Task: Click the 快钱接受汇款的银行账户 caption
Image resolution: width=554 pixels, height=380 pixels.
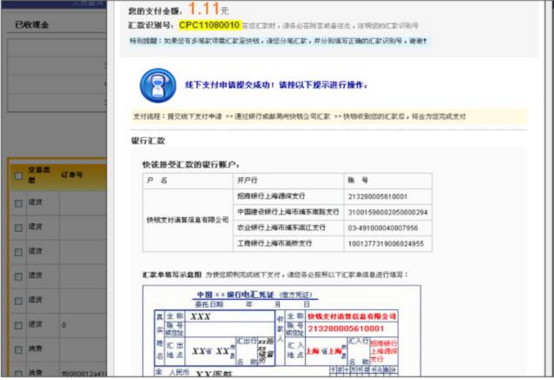Action: pyautogui.click(x=191, y=165)
